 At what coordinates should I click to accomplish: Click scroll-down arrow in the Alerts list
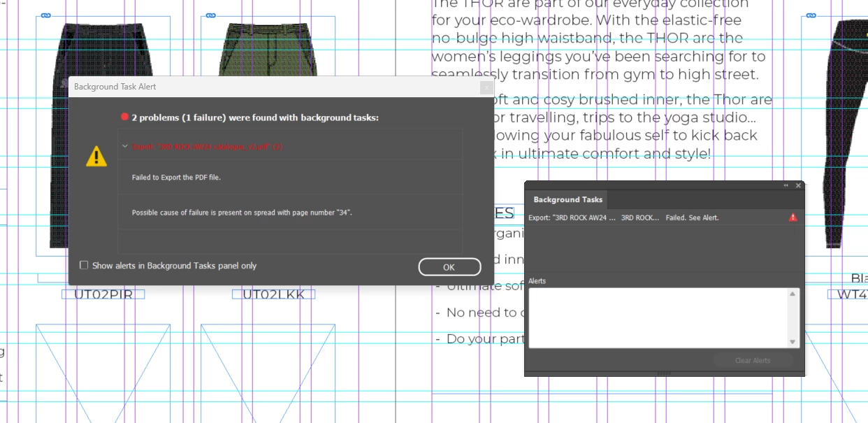pyautogui.click(x=793, y=342)
